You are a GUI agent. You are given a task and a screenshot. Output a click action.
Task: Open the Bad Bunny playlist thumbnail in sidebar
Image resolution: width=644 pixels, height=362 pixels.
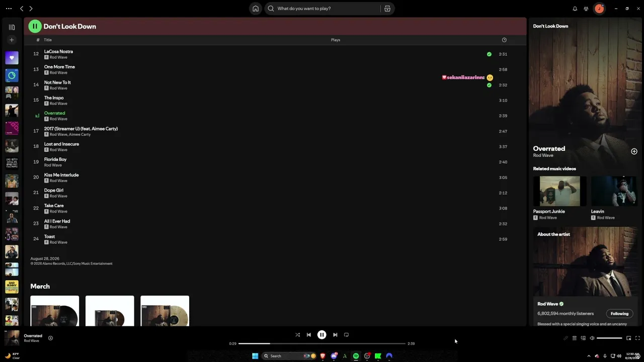[x=12, y=287]
